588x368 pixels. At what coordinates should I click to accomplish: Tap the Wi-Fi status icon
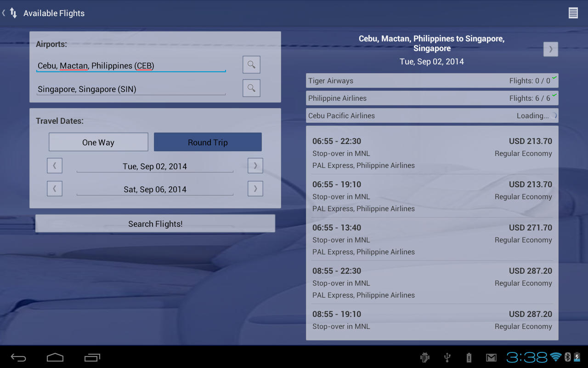(556, 357)
